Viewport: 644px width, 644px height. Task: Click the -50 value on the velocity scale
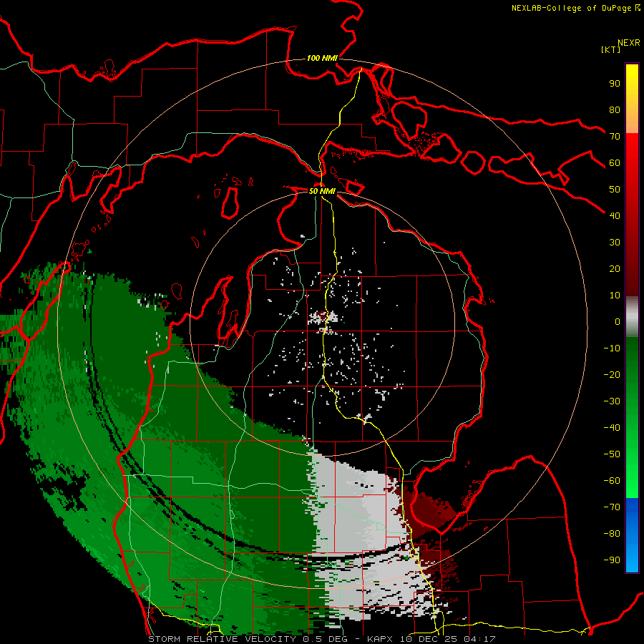[612, 454]
